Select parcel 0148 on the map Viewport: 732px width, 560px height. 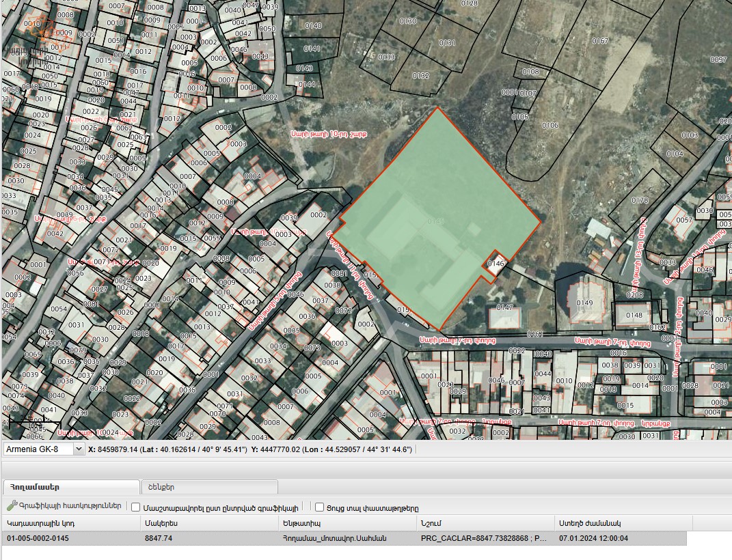coord(634,315)
